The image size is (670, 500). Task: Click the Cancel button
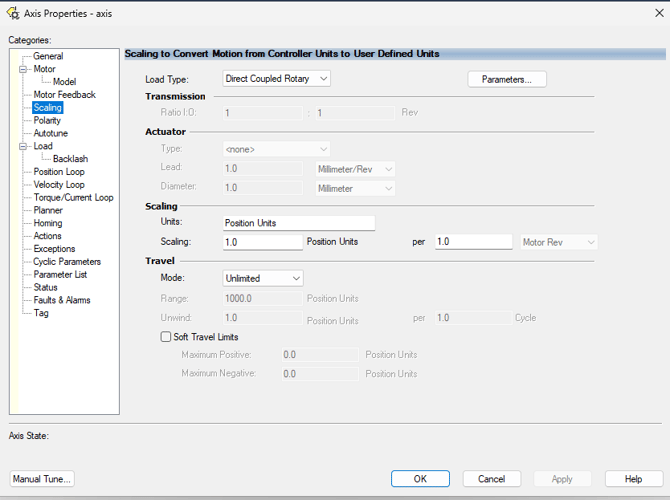[491, 479]
